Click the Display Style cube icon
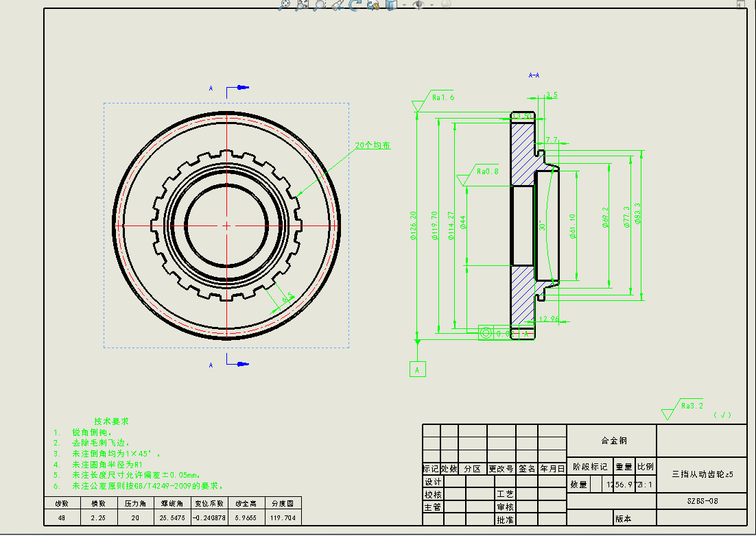 coord(391,4)
